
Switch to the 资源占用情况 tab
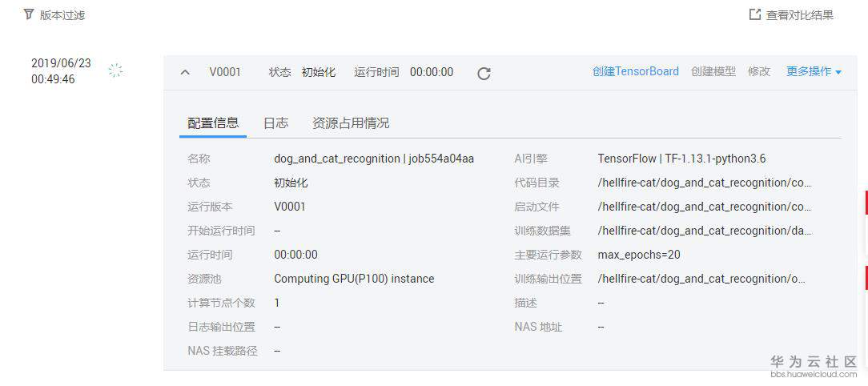pyautogui.click(x=351, y=123)
